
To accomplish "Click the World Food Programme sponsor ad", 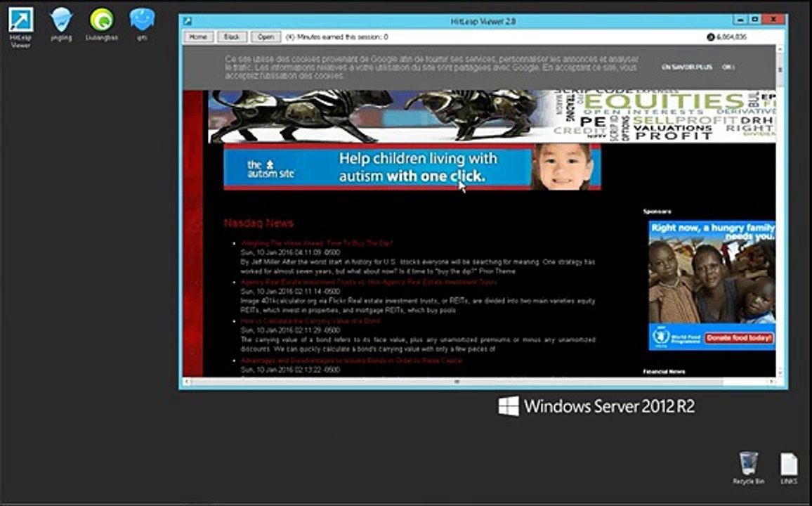I will click(712, 285).
